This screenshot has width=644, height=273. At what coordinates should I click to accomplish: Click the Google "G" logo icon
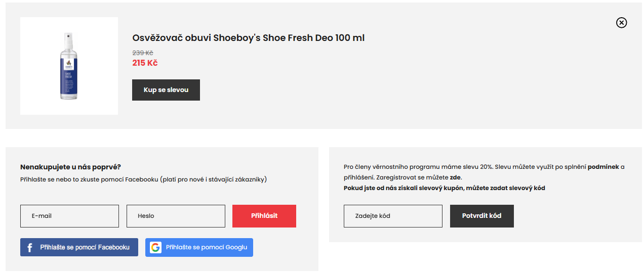click(x=155, y=247)
